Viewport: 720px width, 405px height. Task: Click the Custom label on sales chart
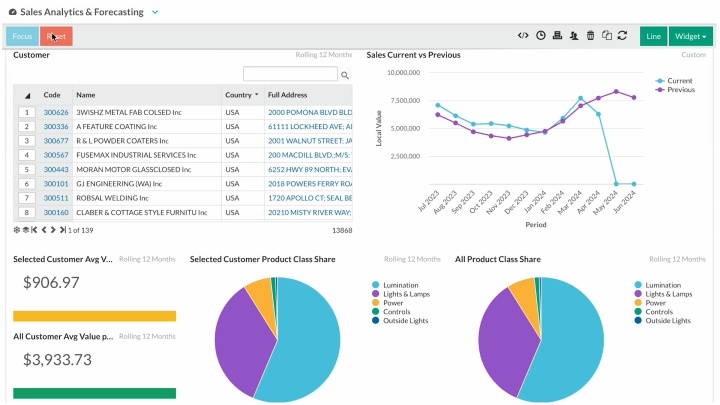(x=693, y=55)
